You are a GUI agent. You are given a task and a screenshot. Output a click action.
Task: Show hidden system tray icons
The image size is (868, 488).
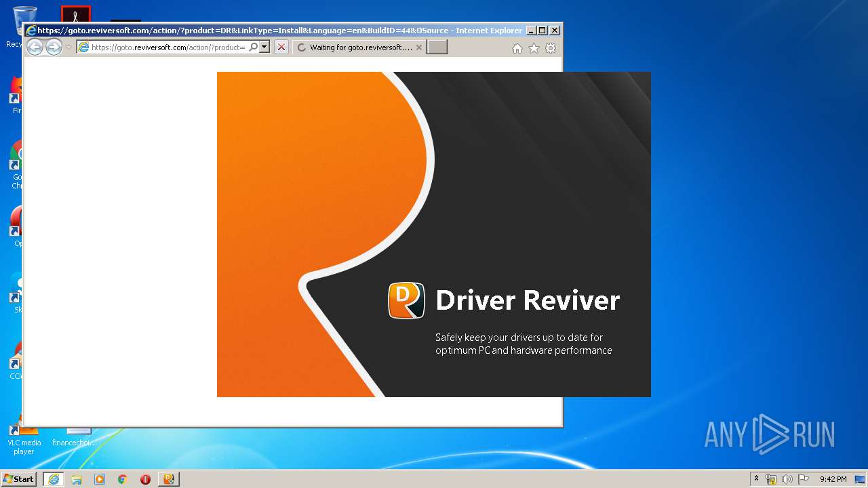pos(757,479)
